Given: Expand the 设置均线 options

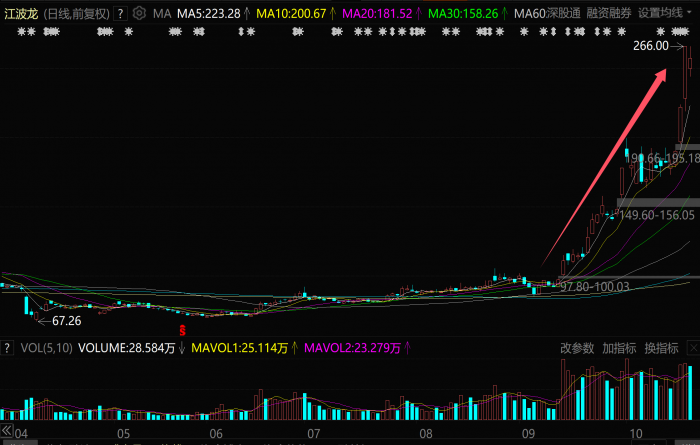Looking at the screenshot, I should coord(660,14).
